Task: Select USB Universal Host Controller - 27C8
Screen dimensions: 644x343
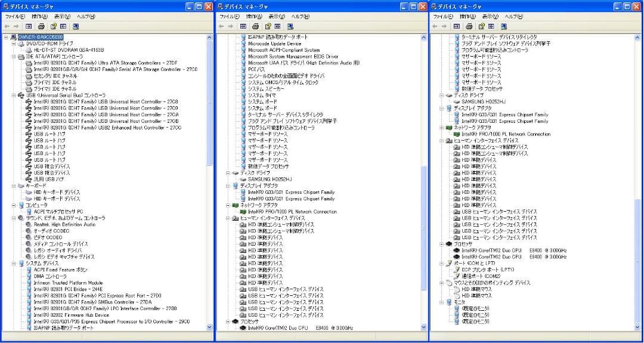Action: [x=106, y=101]
